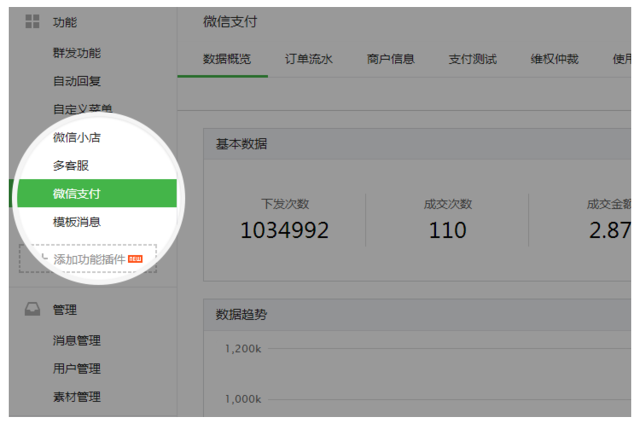The width and height of the screenshot is (640, 424).
Task: Select the 支付测试 tab
Action: tap(473, 60)
